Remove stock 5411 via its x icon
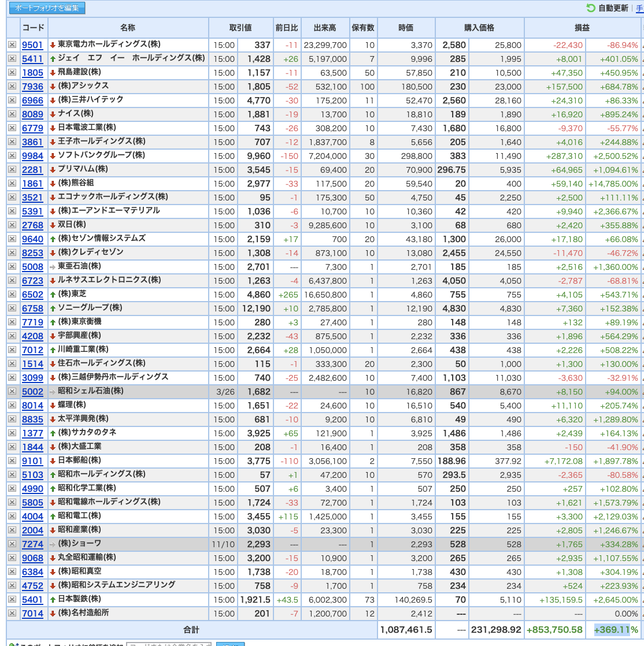 pyautogui.click(x=12, y=59)
